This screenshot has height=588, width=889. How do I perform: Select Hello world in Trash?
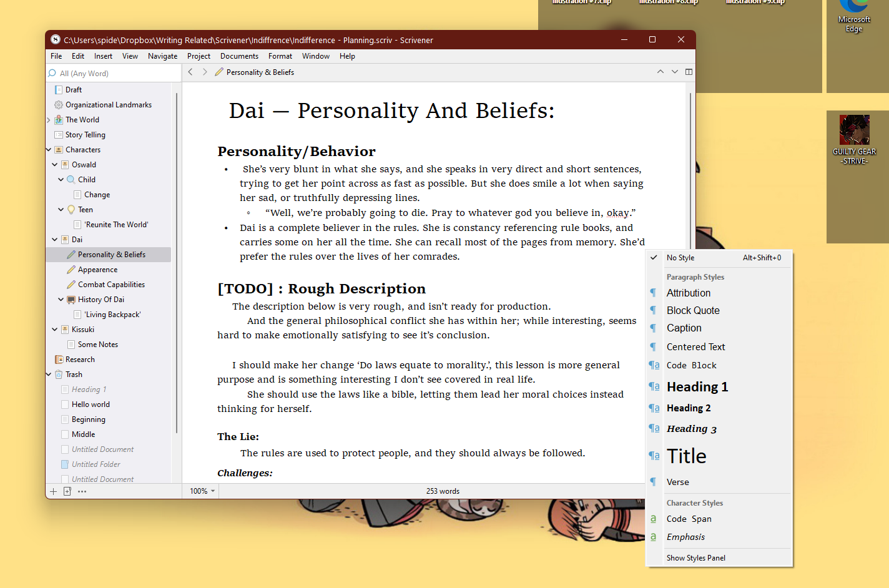(91, 404)
